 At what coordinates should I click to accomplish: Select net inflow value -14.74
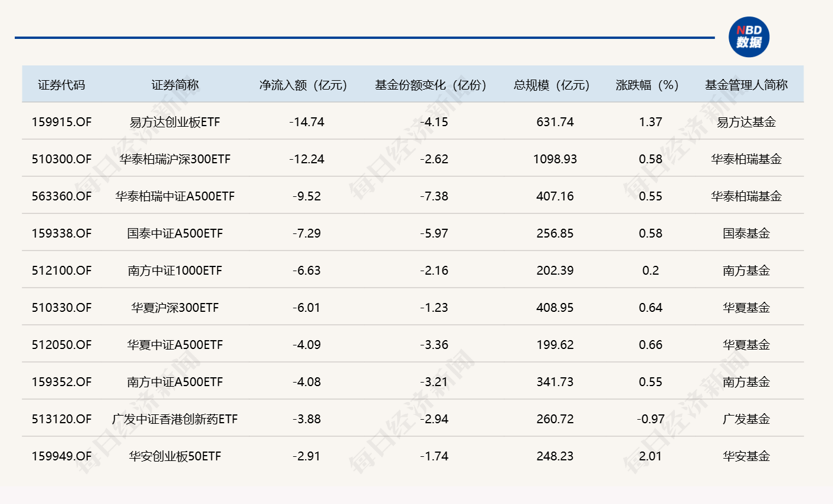pyautogui.click(x=307, y=122)
